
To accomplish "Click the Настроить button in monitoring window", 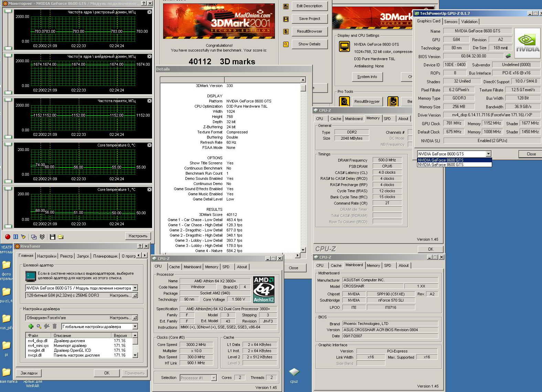I will (138, 236).
